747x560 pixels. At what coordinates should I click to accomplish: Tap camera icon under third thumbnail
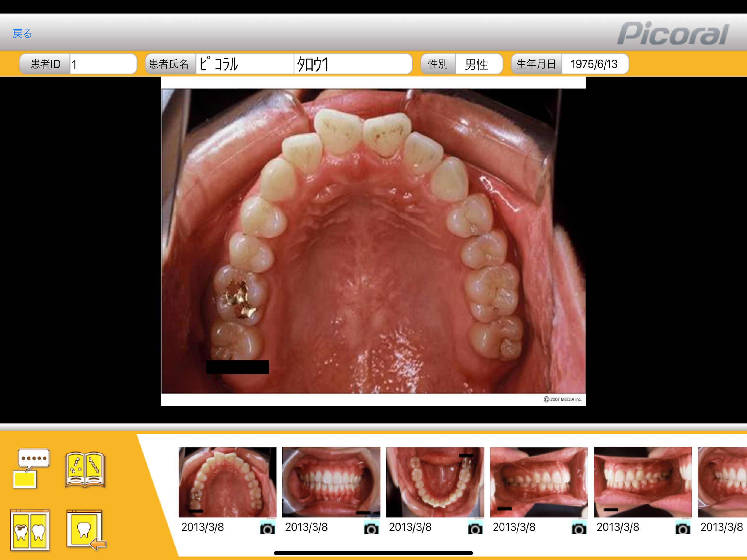click(x=475, y=528)
